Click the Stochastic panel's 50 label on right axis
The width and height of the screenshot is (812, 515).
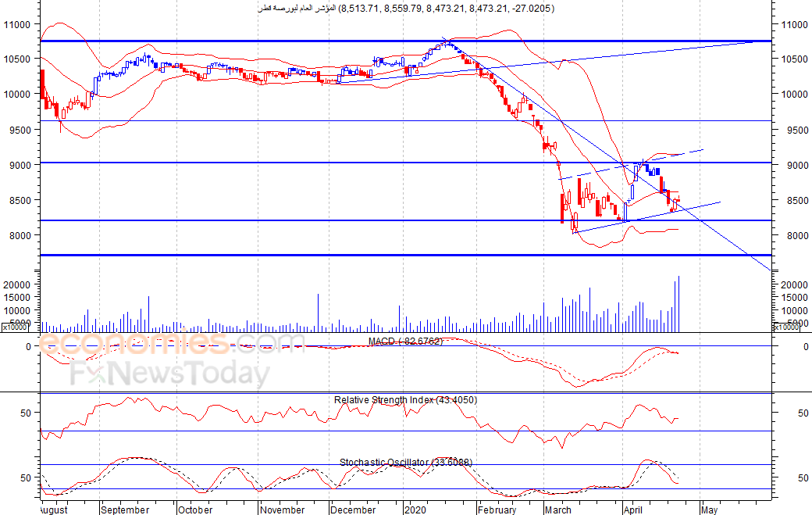(x=803, y=477)
